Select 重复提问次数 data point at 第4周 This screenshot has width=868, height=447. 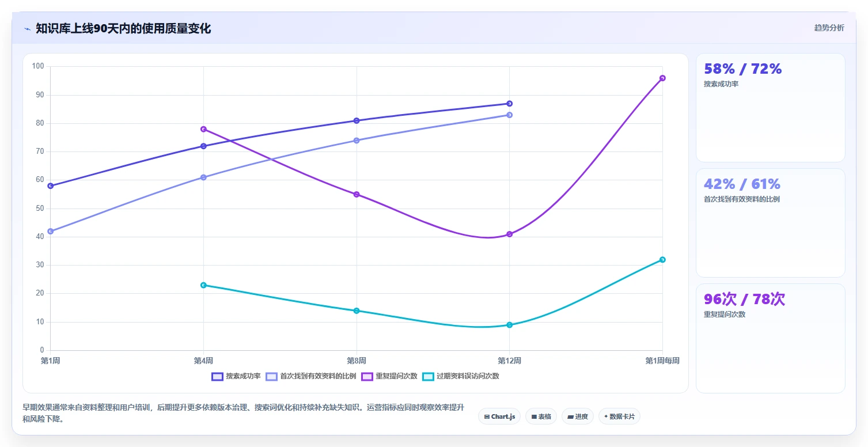[x=203, y=129]
